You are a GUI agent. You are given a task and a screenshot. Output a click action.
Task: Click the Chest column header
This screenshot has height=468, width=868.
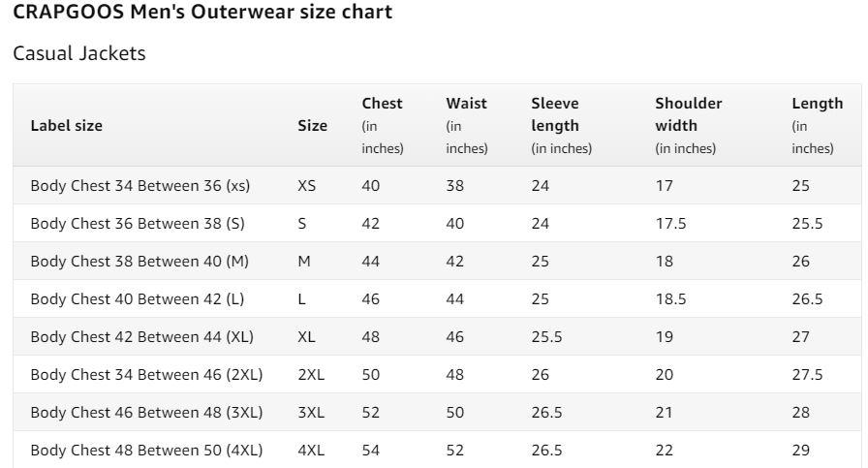pyautogui.click(x=382, y=104)
